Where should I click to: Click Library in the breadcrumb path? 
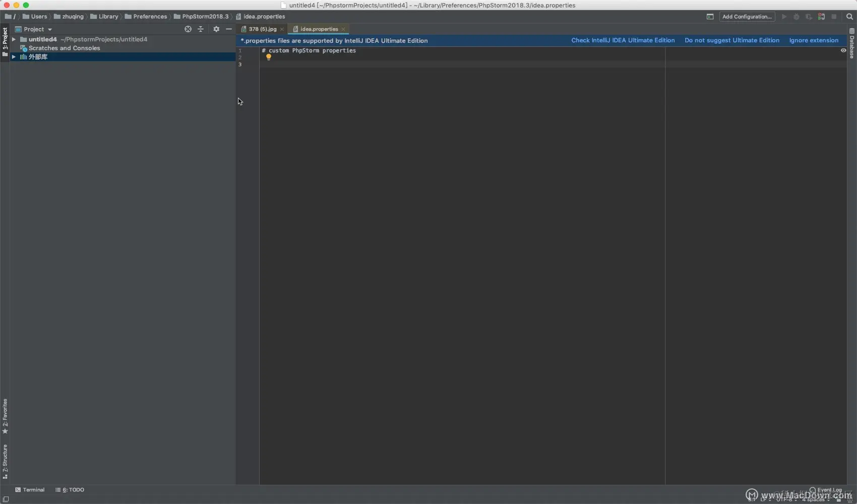(x=104, y=17)
